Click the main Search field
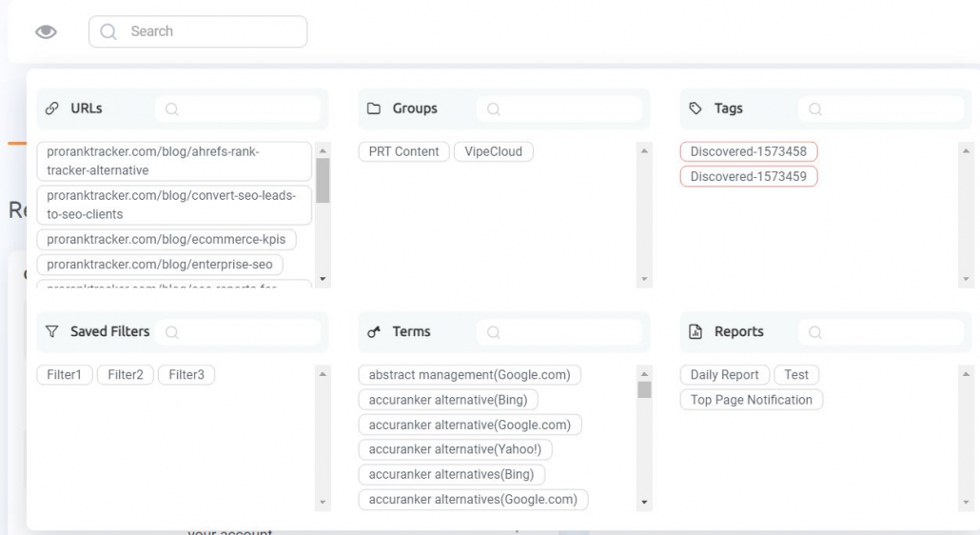Image resolution: width=980 pixels, height=535 pixels. coord(198,31)
